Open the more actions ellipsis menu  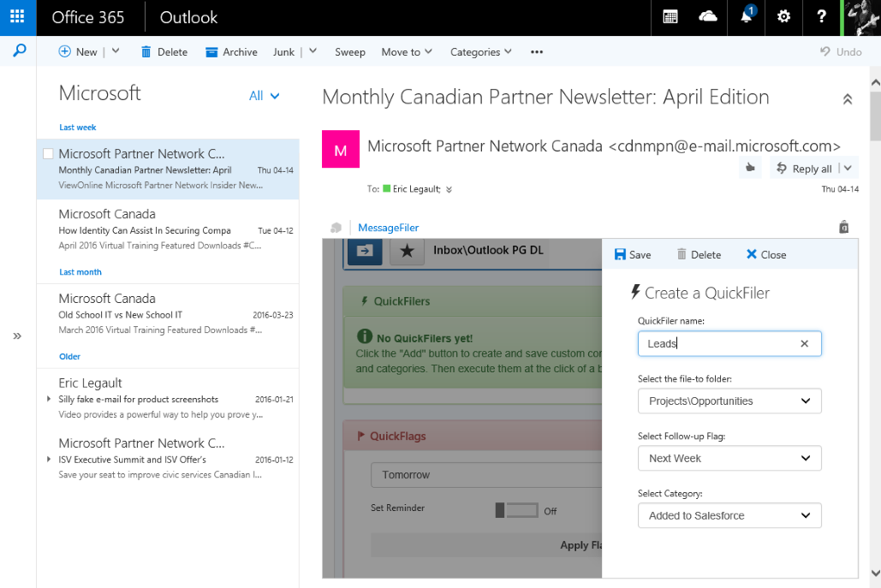pos(537,51)
